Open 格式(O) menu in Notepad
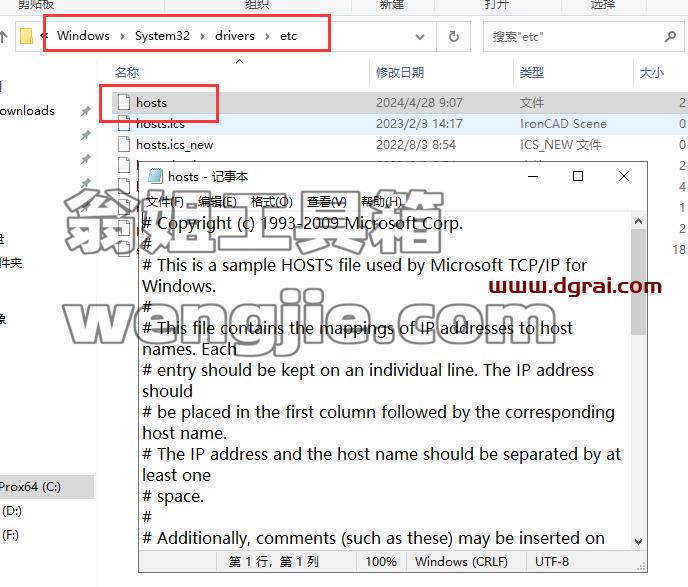Viewport: 688px width, 587px height. [272, 202]
